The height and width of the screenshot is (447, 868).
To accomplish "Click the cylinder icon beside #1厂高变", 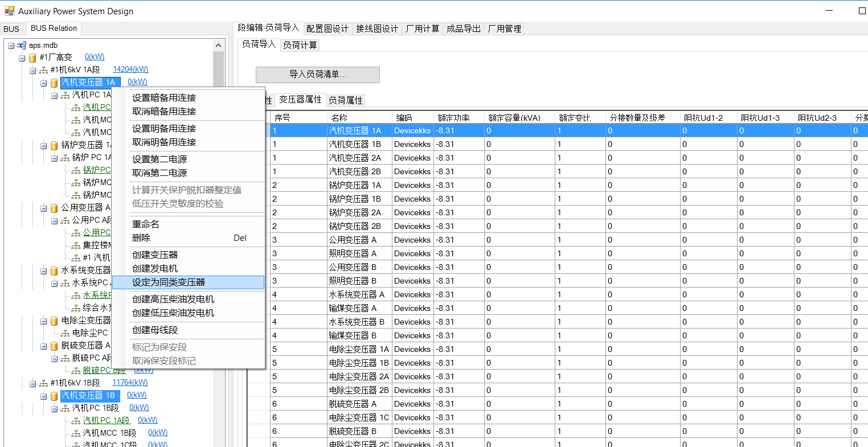I will click(32, 58).
